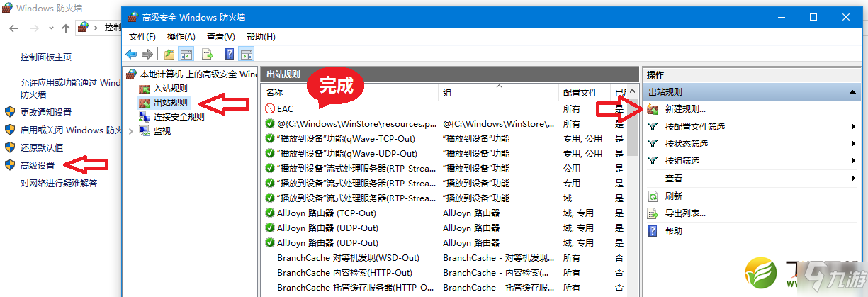Image resolution: width=868 pixels, height=297 pixels.
Task: Open 控制面板主页 link
Action: click(46, 57)
